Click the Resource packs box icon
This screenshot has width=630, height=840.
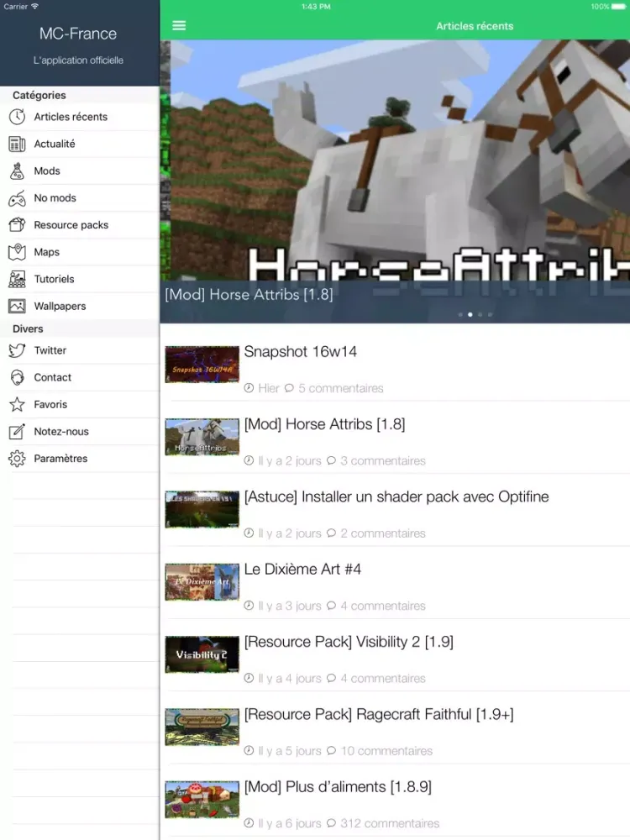[x=17, y=225]
